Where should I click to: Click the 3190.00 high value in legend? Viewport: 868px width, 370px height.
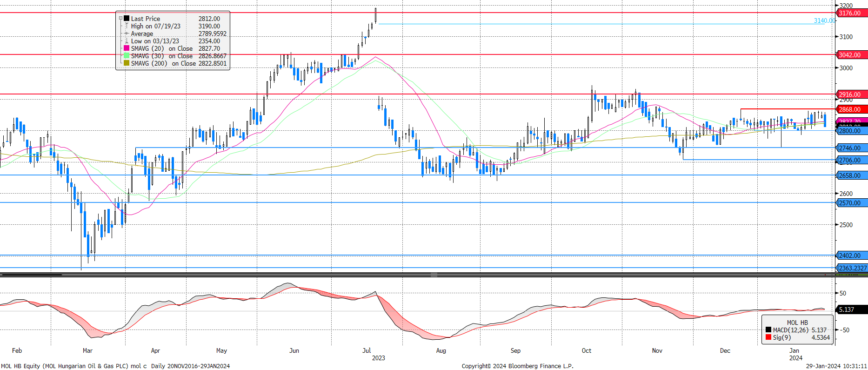[209, 26]
